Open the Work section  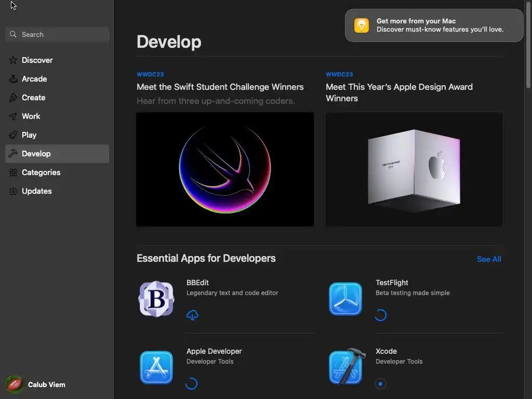(57, 116)
